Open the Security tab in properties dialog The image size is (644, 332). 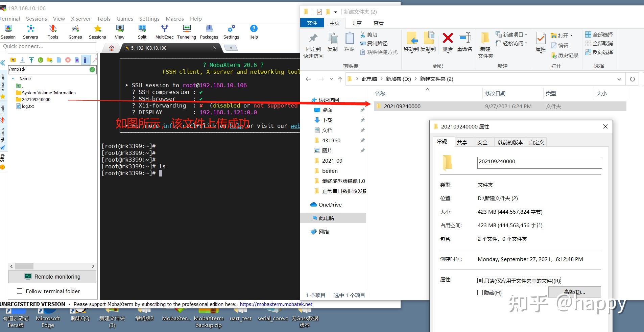pos(482,142)
